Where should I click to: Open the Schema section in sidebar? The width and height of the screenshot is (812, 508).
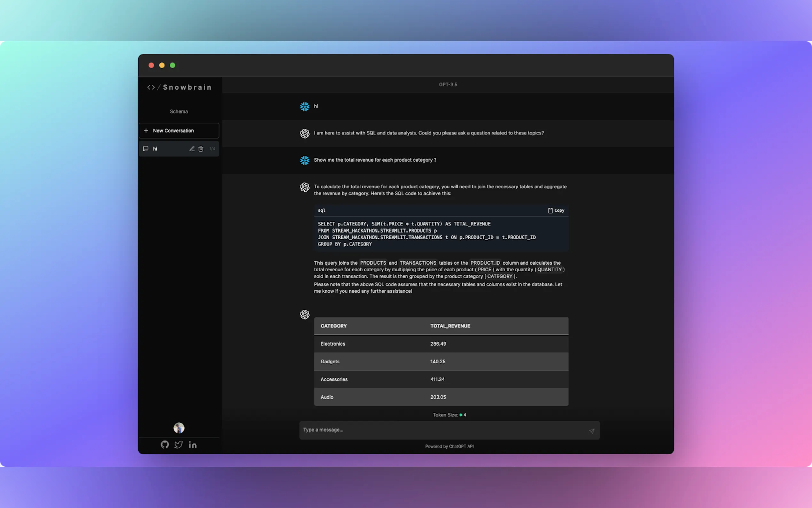point(179,111)
